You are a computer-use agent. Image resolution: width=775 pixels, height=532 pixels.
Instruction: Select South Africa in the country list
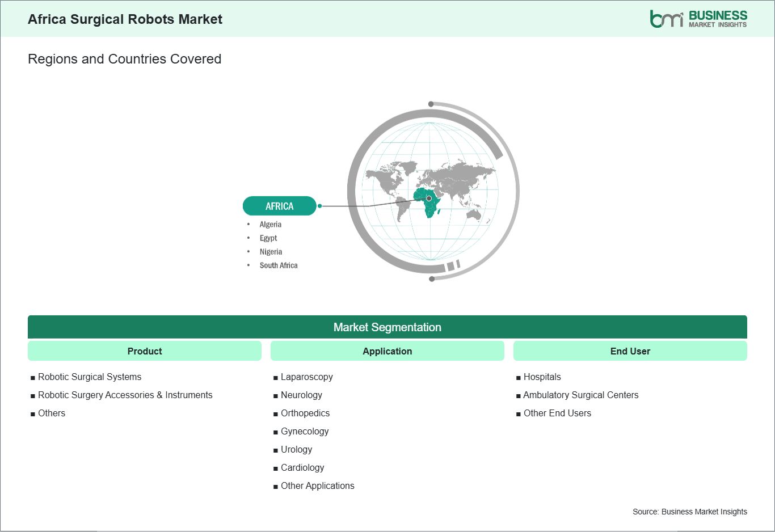(279, 265)
